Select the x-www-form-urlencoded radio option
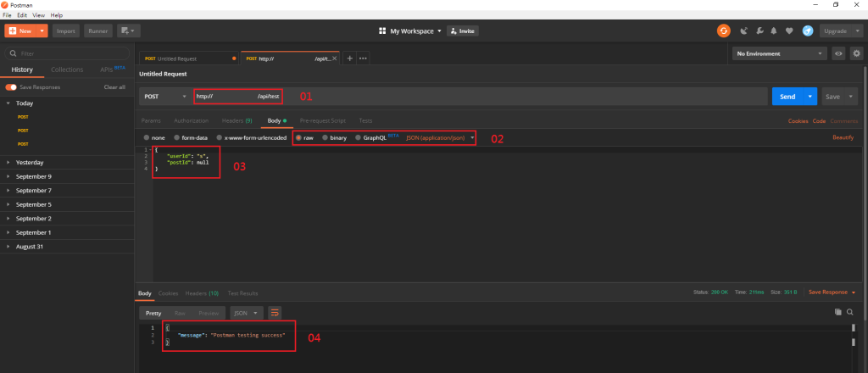Screen dimensions: 868x373 point(220,137)
